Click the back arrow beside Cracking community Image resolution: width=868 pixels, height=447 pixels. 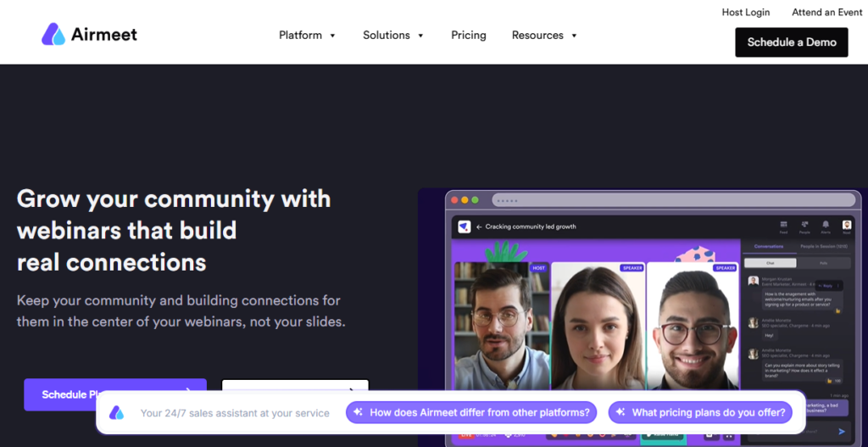pyautogui.click(x=479, y=226)
